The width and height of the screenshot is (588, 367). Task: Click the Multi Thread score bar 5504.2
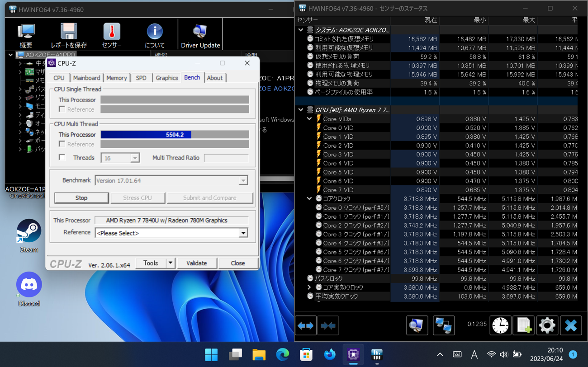click(175, 135)
